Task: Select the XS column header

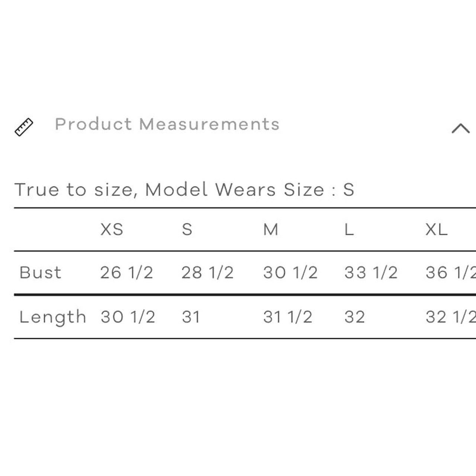Action: point(112,229)
